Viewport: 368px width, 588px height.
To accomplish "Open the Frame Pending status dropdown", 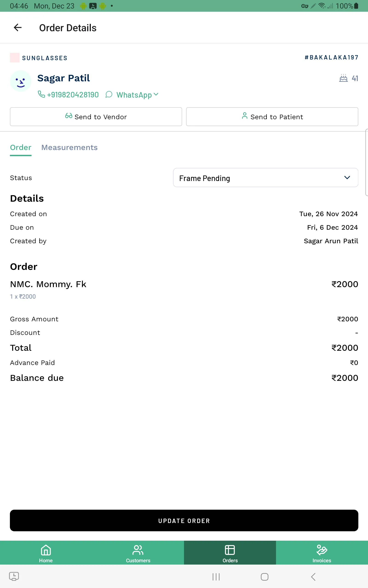I will [265, 178].
